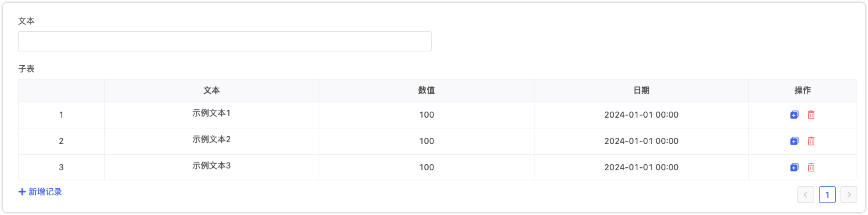Select cell 示例文本2

[212, 139]
